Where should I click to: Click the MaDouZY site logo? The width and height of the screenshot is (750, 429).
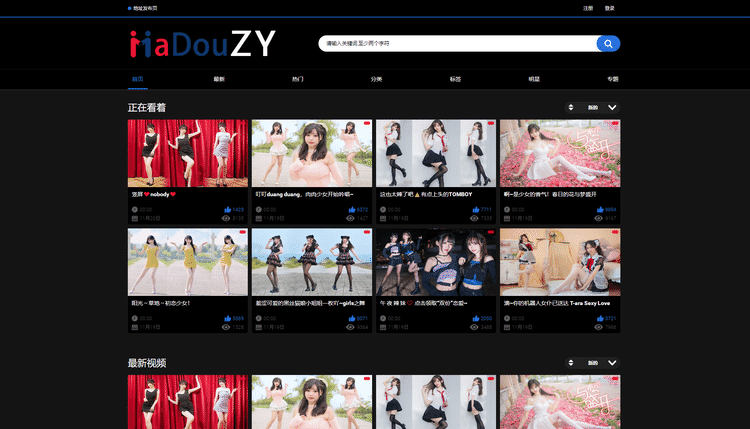202,44
